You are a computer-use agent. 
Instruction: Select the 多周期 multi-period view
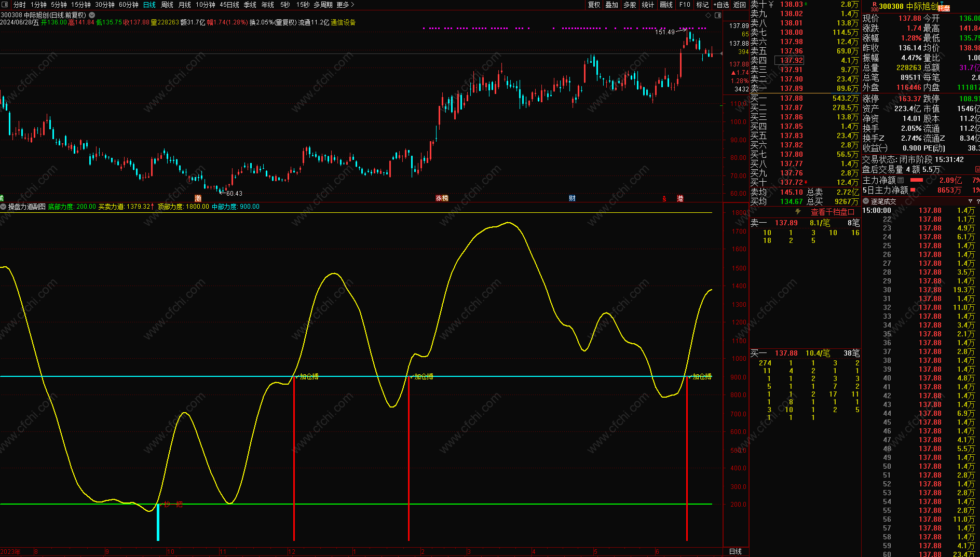pyautogui.click(x=323, y=5)
